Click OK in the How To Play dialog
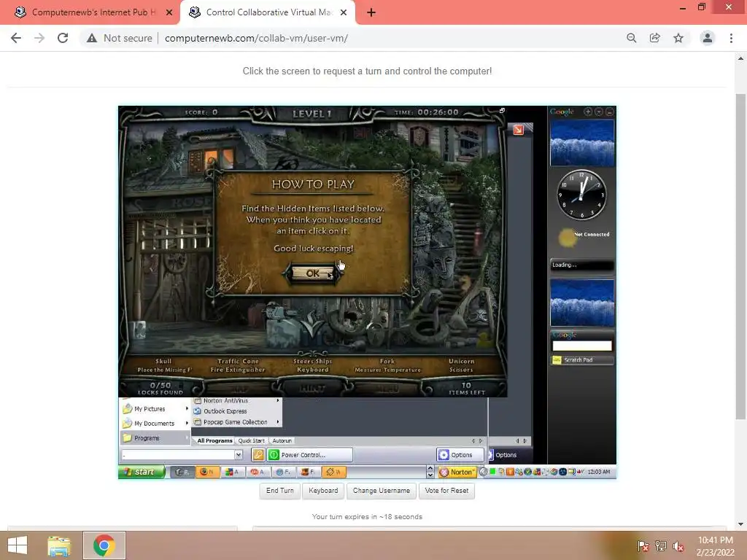This screenshot has width=747, height=560. [x=312, y=273]
